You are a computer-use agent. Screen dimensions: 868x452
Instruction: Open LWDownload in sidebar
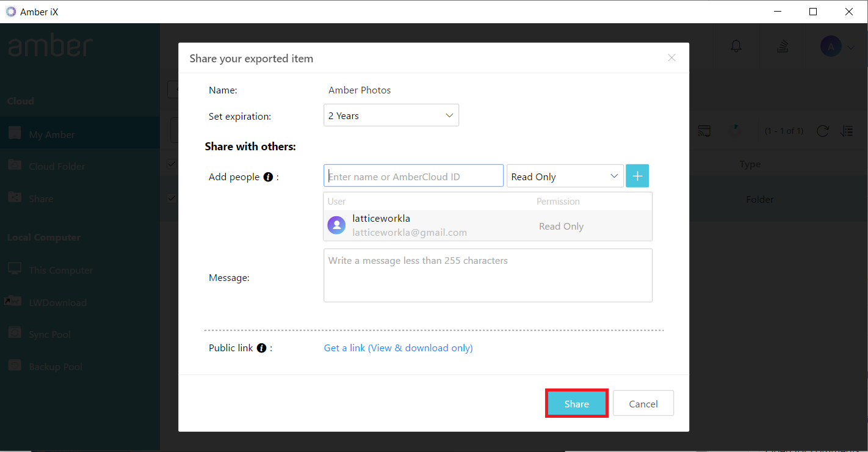pyautogui.click(x=80, y=302)
